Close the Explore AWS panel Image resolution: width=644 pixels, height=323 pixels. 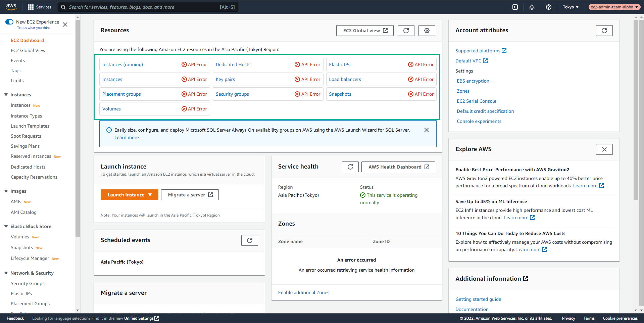point(604,149)
